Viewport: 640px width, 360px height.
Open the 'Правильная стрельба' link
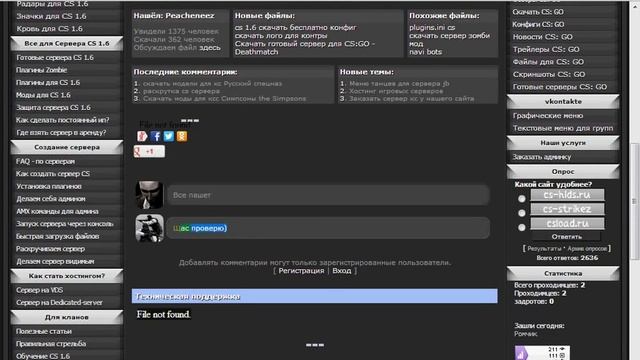point(51,344)
